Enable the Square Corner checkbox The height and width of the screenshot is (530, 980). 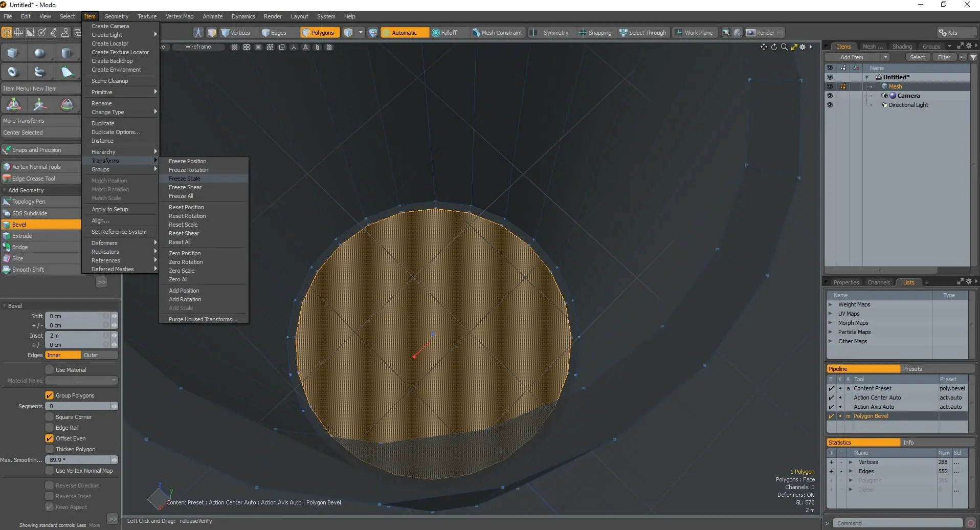[x=50, y=417]
